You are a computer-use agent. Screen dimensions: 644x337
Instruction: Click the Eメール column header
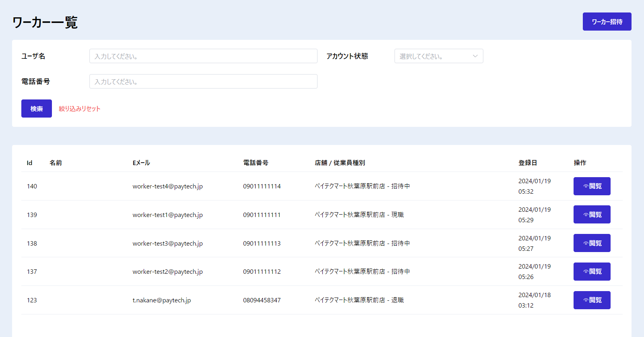click(141, 163)
